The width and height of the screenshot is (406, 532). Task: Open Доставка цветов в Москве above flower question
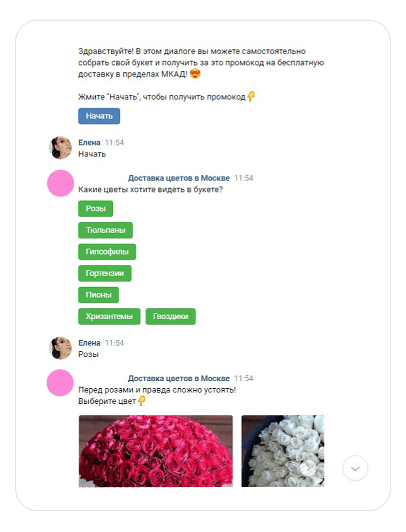[179, 178]
